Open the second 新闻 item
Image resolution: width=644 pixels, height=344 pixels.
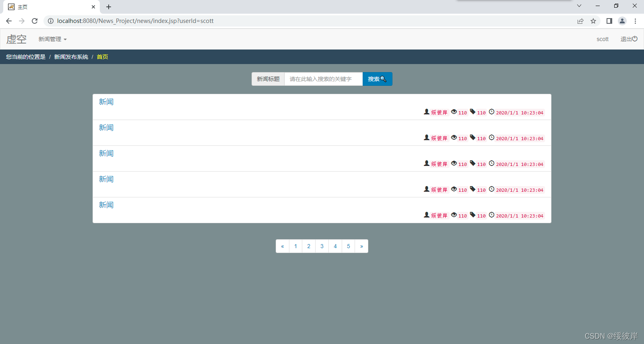pyautogui.click(x=106, y=128)
